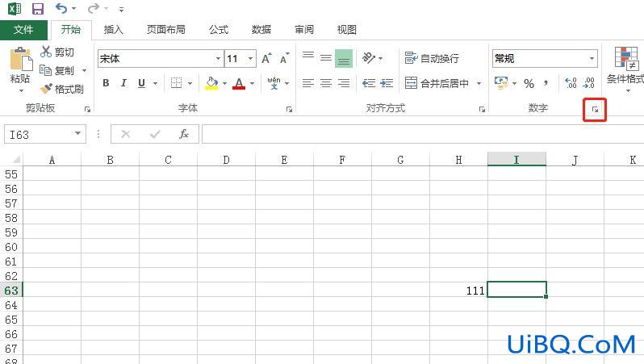Click the wén phonetic guide icon
644x364 pixels.
(274, 83)
